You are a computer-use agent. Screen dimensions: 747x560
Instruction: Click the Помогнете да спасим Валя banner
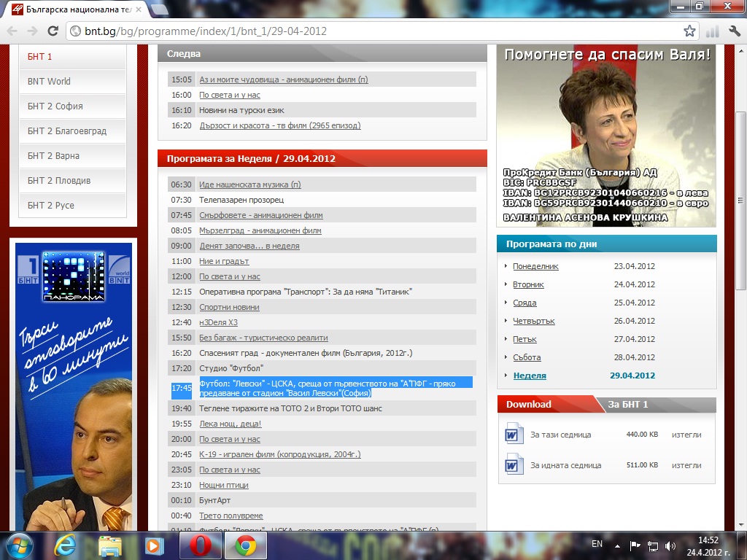pos(606,136)
